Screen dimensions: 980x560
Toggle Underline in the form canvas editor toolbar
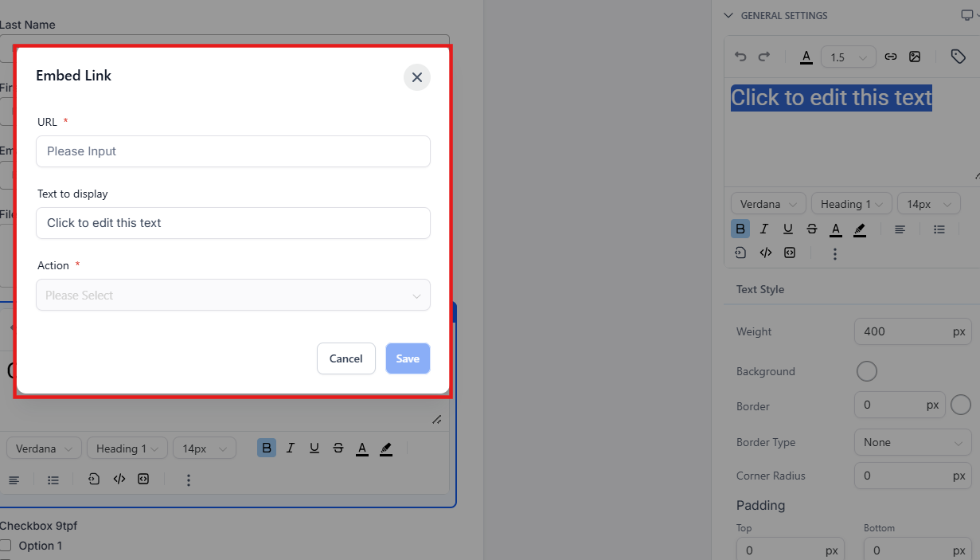coord(314,448)
